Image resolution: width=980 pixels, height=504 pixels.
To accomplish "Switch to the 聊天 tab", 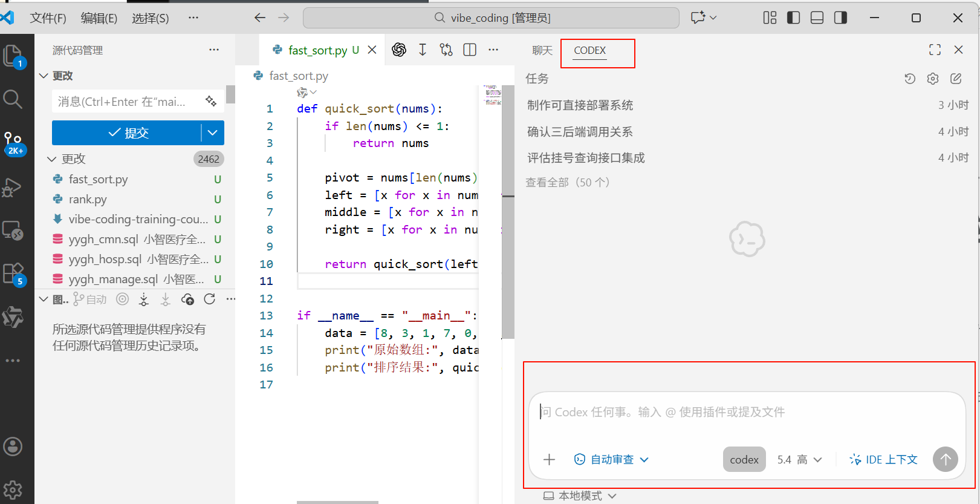I will coord(542,50).
